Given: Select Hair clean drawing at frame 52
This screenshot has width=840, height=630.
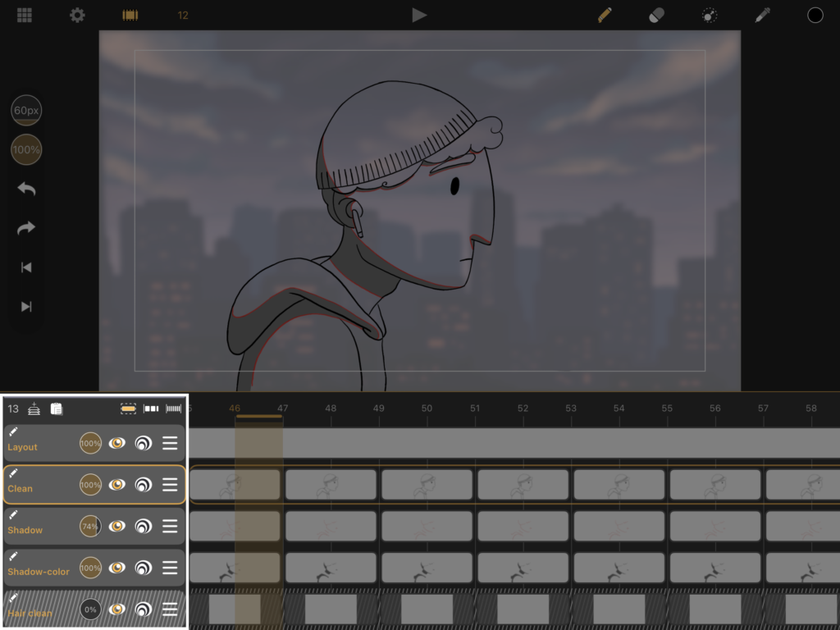Looking at the screenshot, I should tap(523, 609).
